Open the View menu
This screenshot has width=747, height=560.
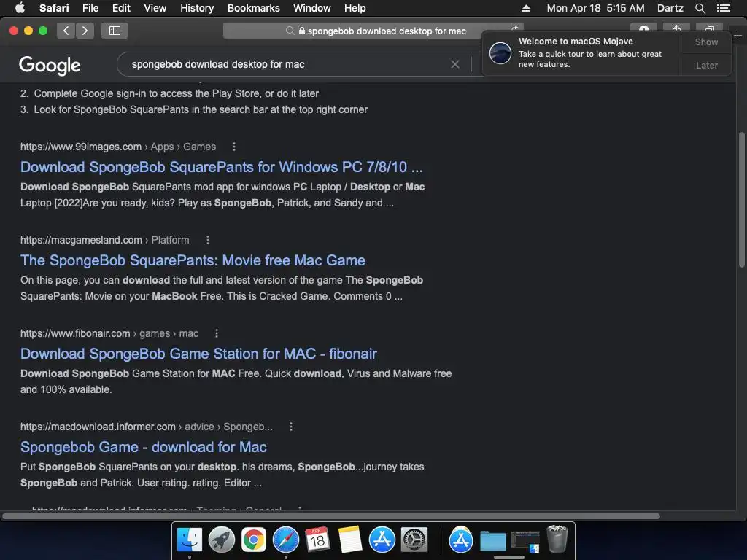tap(155, 8)
